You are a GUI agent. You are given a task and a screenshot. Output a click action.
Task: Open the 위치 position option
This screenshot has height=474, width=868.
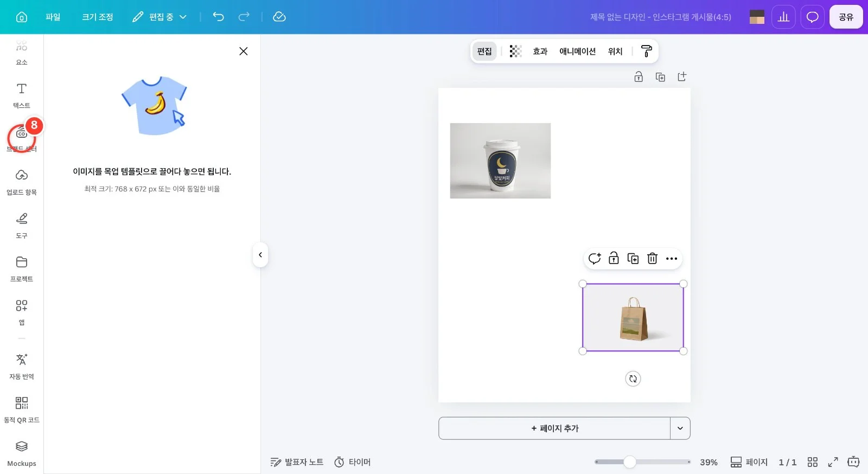615,51
